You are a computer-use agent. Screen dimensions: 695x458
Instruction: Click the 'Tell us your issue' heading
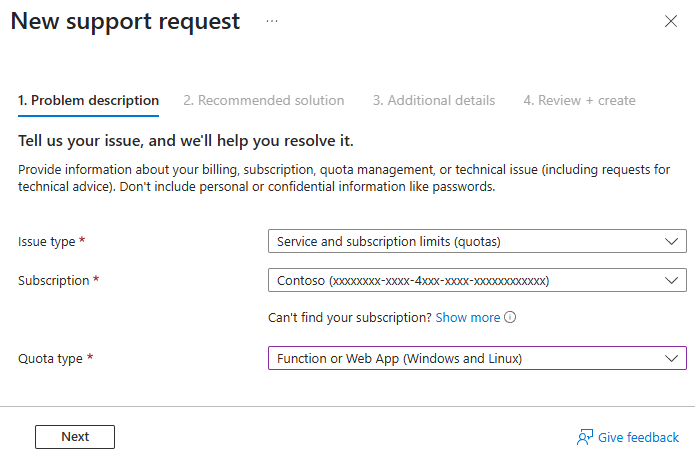(186, 141)
